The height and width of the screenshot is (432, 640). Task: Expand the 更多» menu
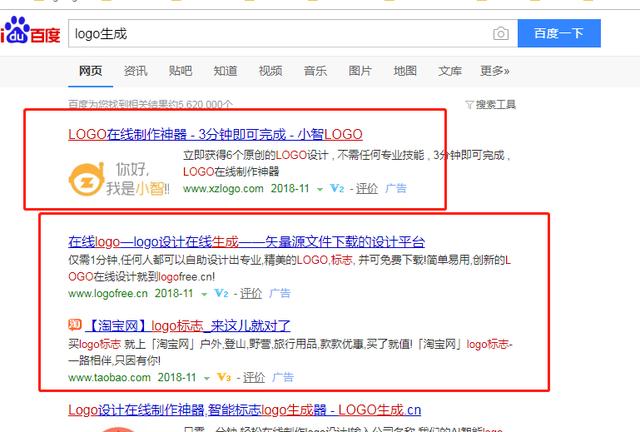tap(495, 71)
